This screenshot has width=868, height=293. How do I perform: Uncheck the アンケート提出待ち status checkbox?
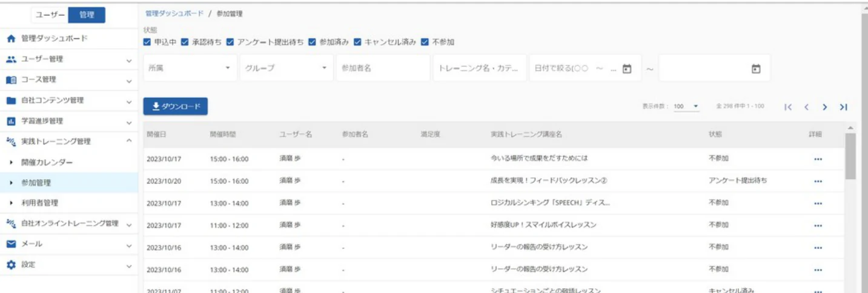click(x=231, y=42)
